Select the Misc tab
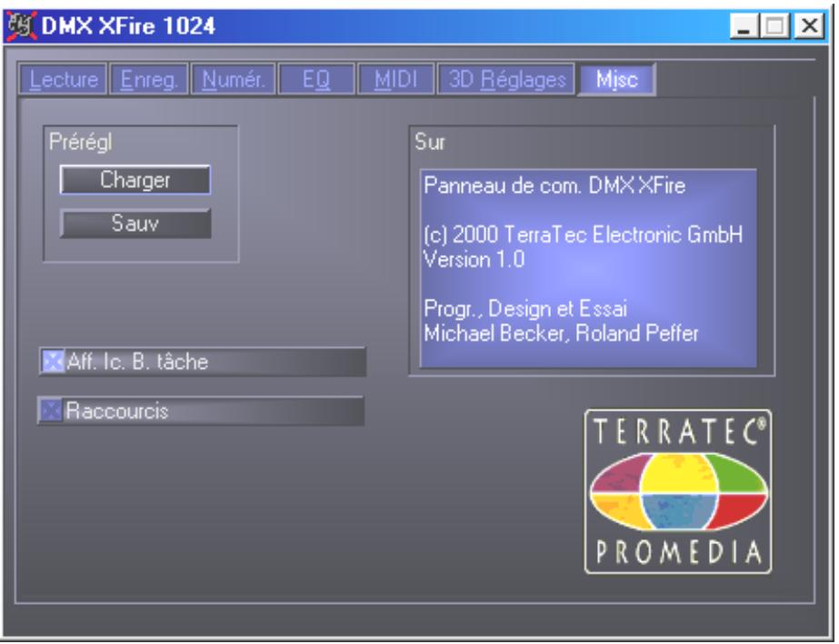This screenshot has height=644, width=839. tap(617, 79)
